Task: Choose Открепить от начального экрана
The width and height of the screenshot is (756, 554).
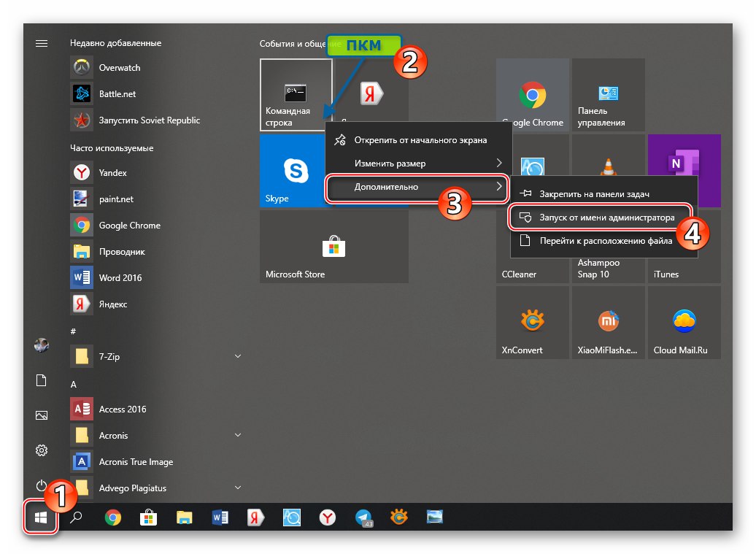Action: pos(418,140)
